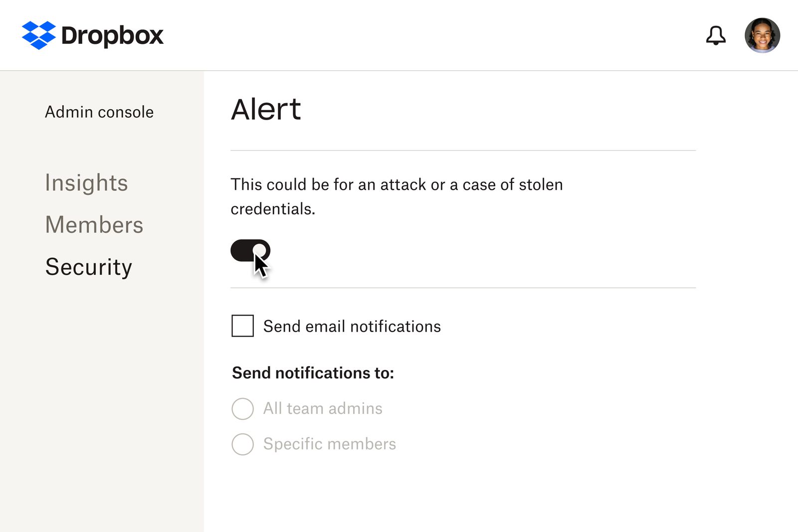Switch to the Insights section
798x532 pixels.
click(87, 183)
